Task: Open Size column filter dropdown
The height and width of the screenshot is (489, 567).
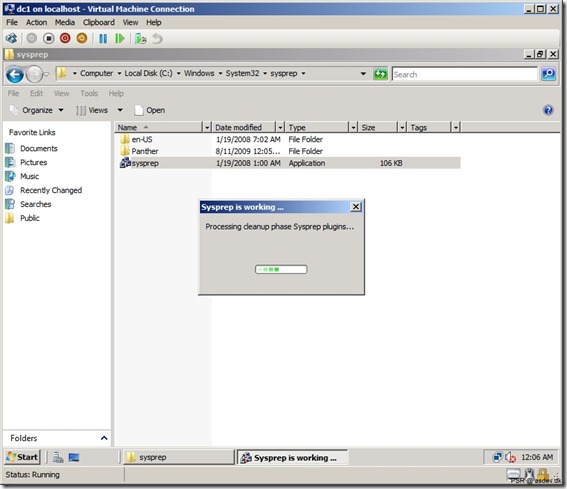Action: [x=402, y=127]
